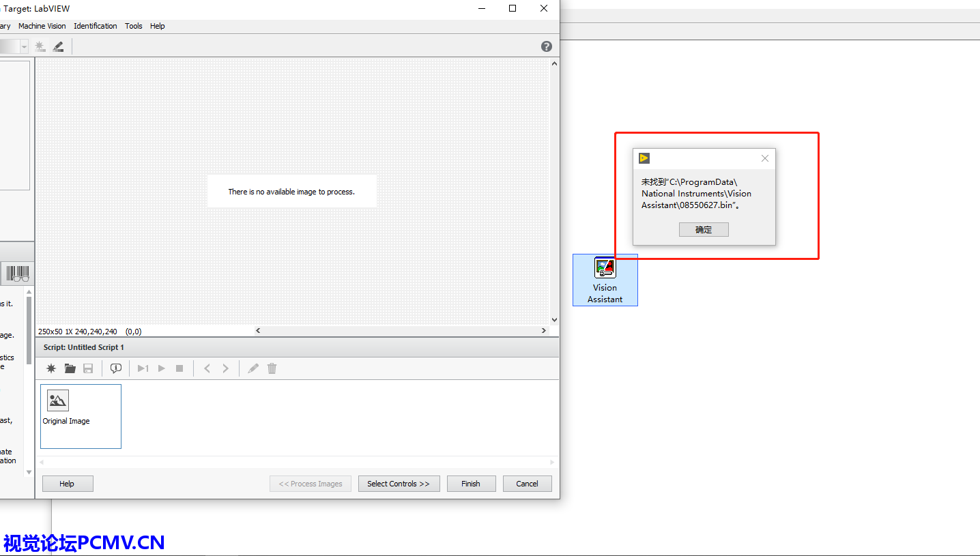Expand the color palette dropdown arrow
The height and width of the screenshot is (556, 980).
(x=25, y=46)
